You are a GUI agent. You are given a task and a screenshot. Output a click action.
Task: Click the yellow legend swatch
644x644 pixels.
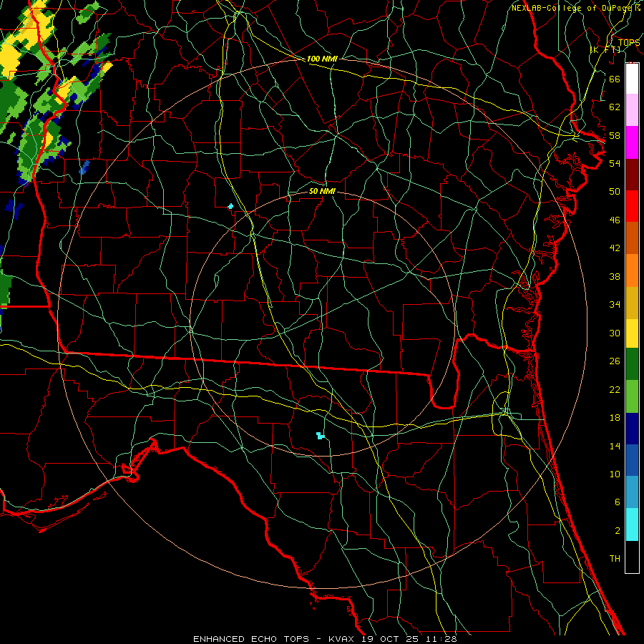click(632, 333)
